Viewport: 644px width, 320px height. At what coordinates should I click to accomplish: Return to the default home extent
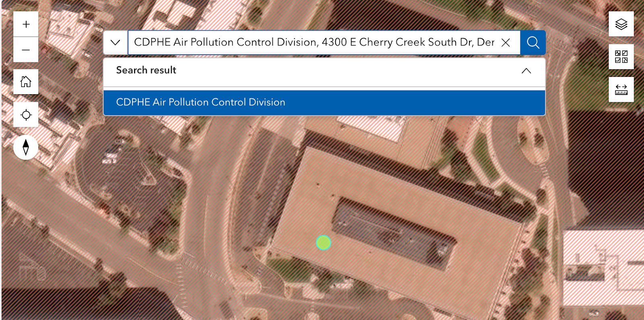tap(26, 82)
